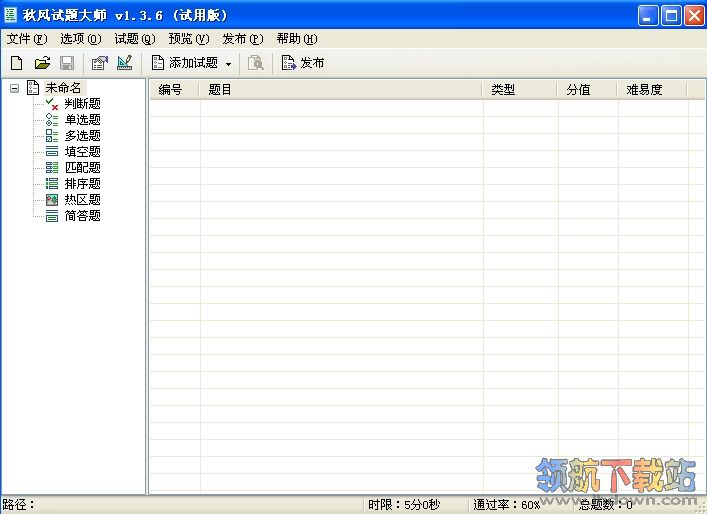Select 填空题 in the tree

point(83,151)
